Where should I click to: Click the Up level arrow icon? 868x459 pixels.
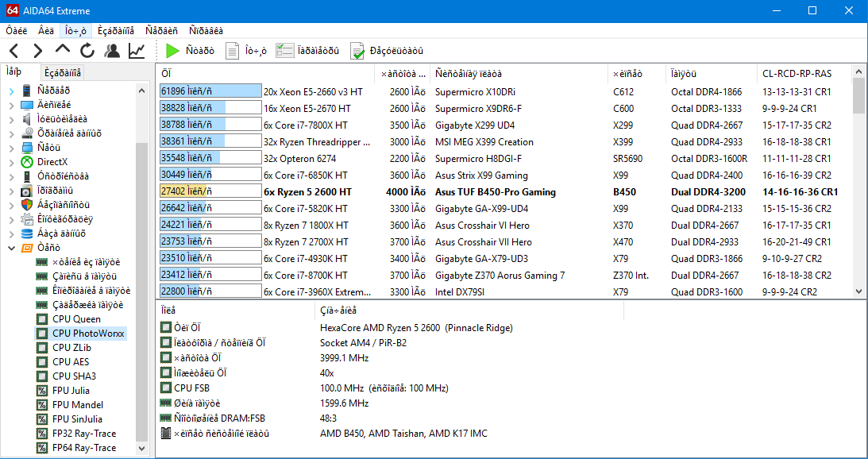point(63,49)
